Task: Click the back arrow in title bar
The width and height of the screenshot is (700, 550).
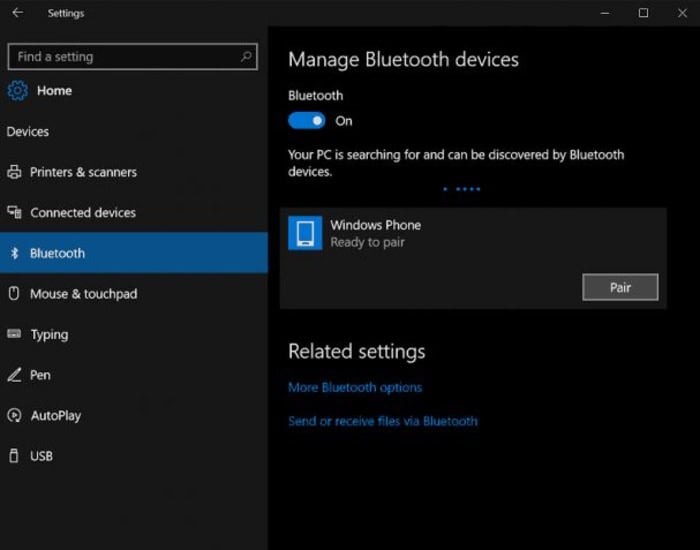Action: pos(18,12)
